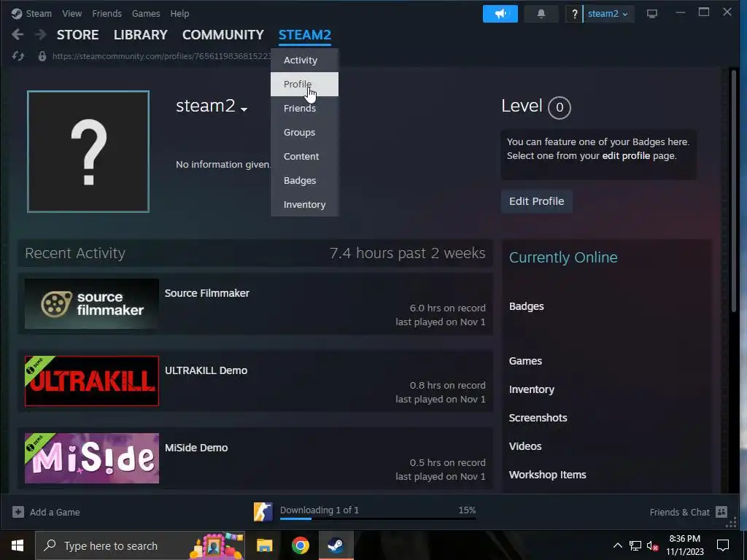The width and height of the screenshot is (747, 560).
Task: Open the network status tray icon
Action: pyautogui.click(x=635, y=545)
